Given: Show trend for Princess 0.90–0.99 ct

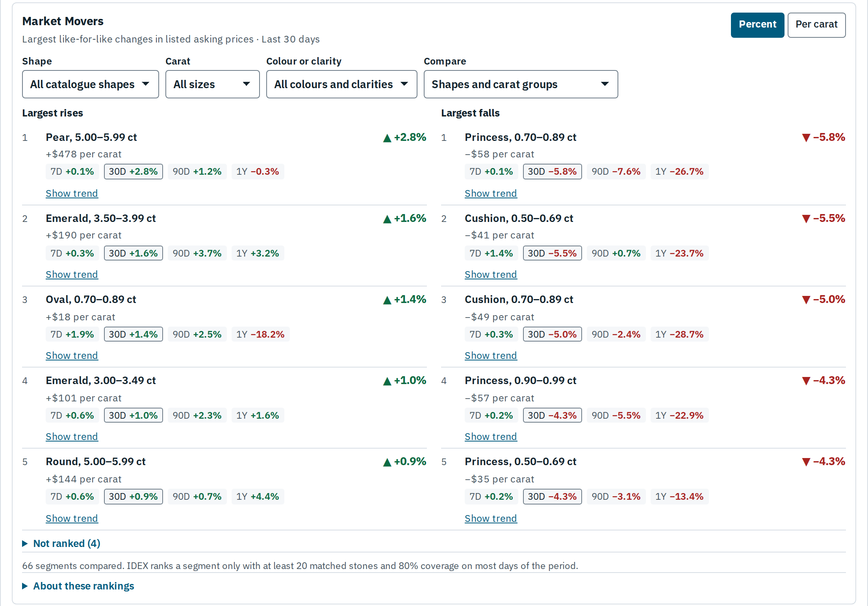Looking at the screenshot, I should pos(491,436).
